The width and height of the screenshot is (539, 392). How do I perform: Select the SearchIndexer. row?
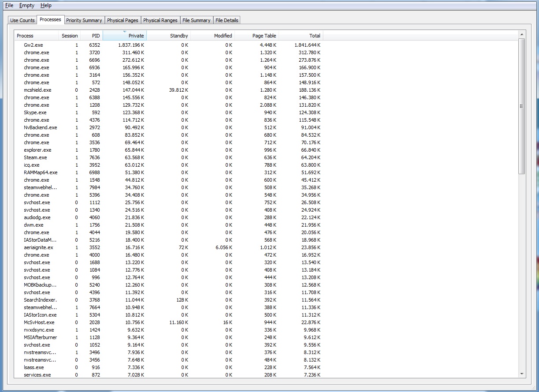click(x=169, y=300)
